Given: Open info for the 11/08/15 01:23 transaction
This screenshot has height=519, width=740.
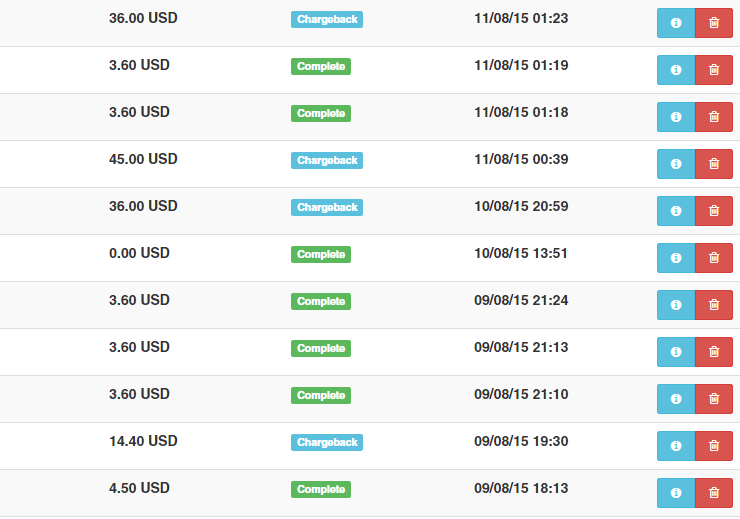Looking at the screenshot, I should [676, 23].
